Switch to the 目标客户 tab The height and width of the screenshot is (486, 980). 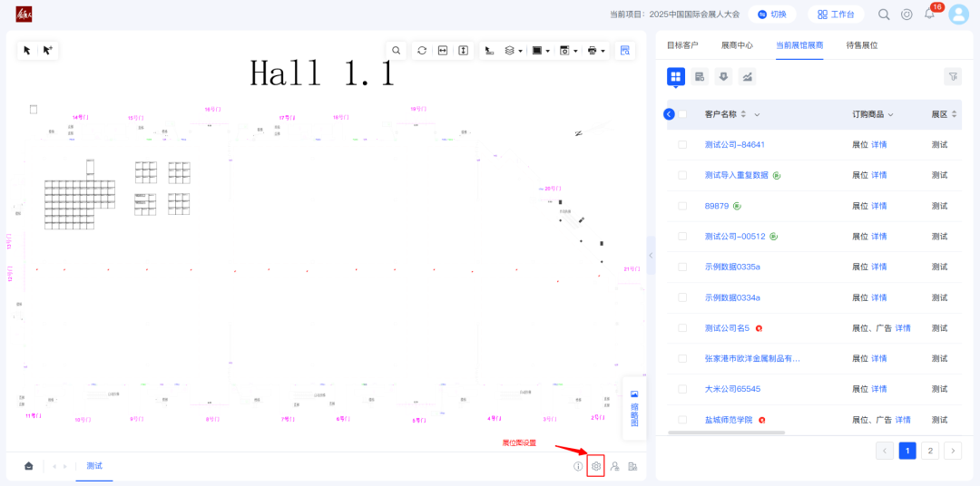click(x=682, y=44)
